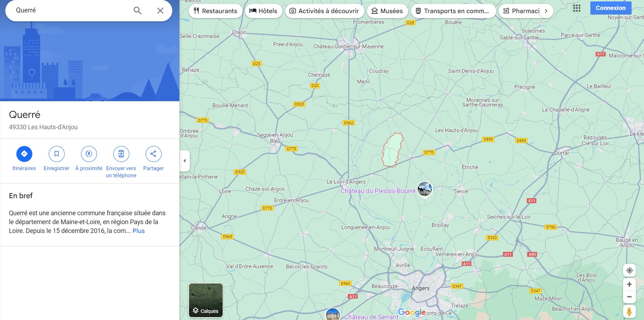
Task: Choose Envoyer vers un téléphone icon
Action: coord(121,154)
